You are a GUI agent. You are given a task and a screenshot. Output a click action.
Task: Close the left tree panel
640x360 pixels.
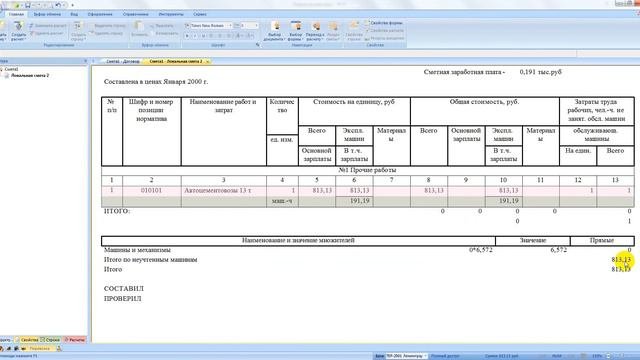click(x=85, y=61)
